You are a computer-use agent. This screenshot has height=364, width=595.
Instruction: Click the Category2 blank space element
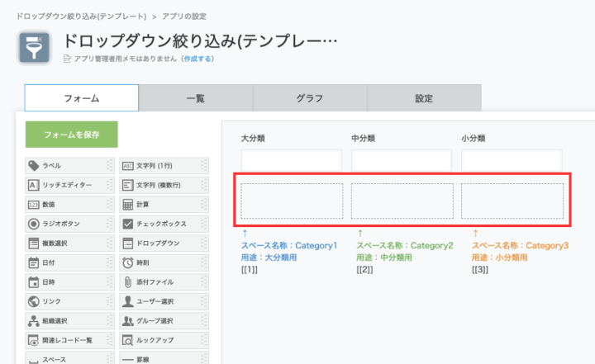(x=402, y=201)
